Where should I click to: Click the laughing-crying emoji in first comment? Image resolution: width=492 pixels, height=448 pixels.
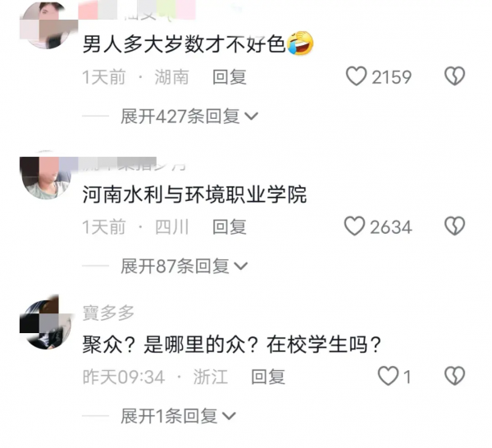(x=300, y=43)
